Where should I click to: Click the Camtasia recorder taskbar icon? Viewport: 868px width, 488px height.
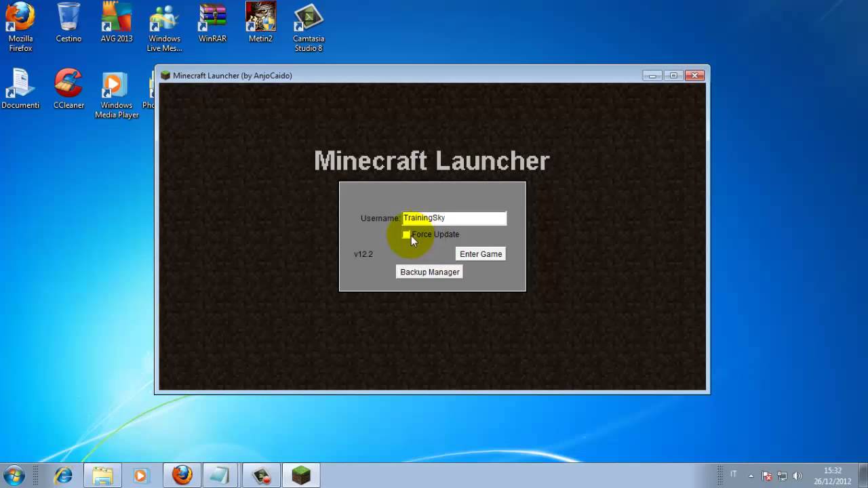point(261,475)
